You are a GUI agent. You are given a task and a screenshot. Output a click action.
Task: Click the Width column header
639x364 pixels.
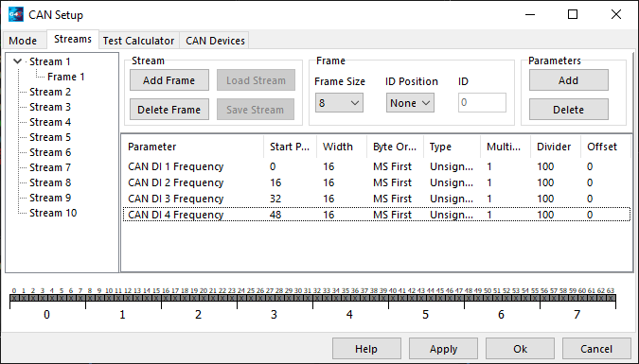click(342, 147)
